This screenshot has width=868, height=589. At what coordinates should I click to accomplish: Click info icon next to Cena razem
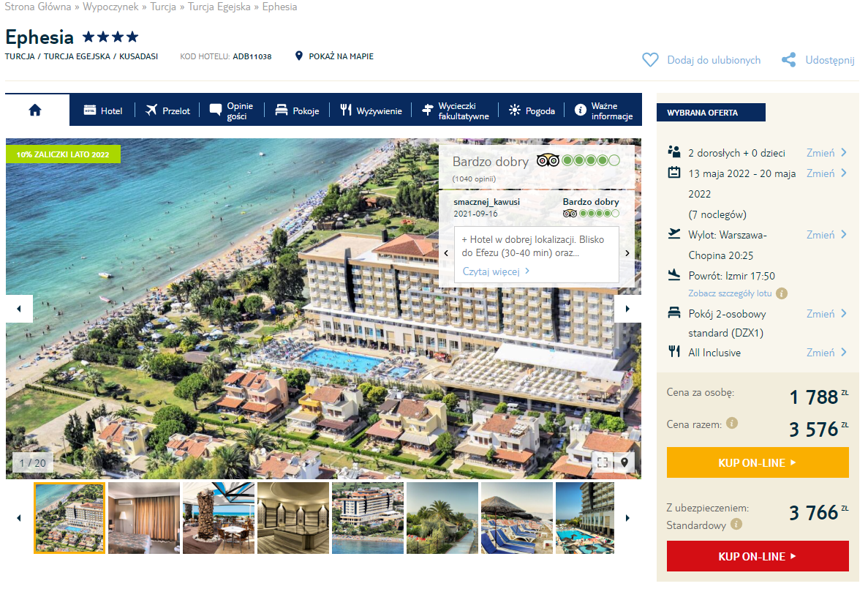coord(732,424)
